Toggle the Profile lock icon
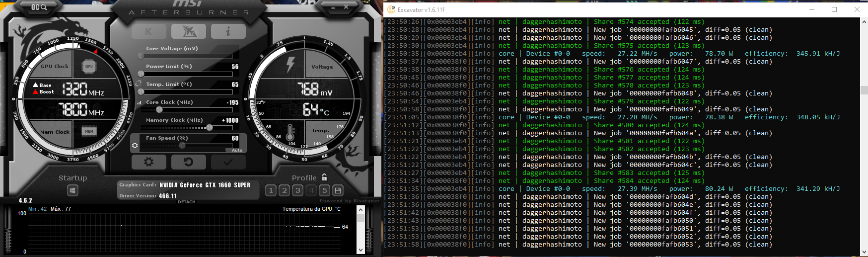This screenshot has height=257, width=868. coord(324,177)
